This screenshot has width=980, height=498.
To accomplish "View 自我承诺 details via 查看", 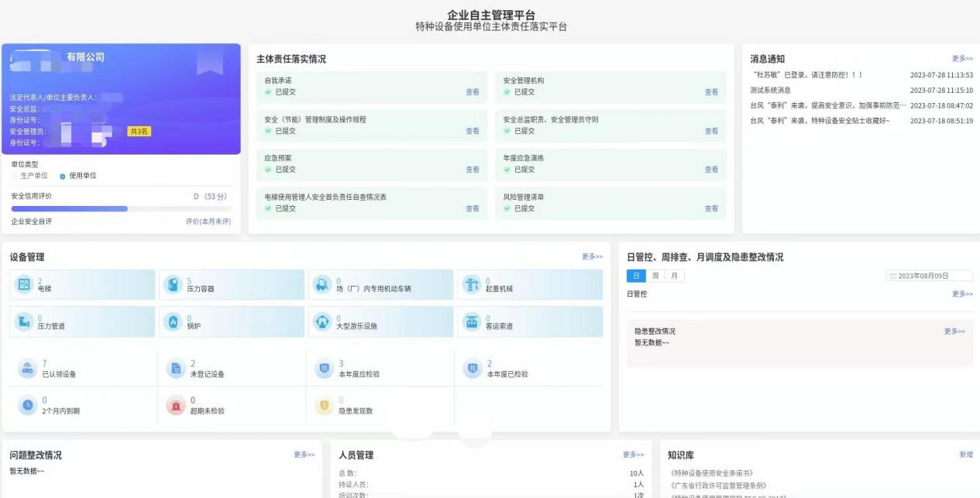I will [473, 91].
